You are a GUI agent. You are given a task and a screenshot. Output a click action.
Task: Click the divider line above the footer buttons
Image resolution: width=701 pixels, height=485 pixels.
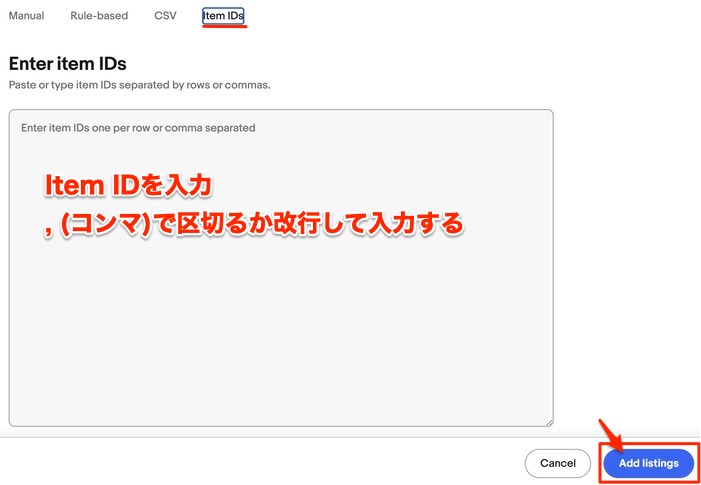point(300,437)
